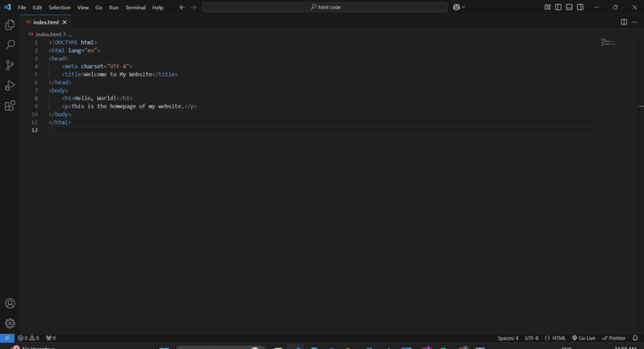
Task: Click the 'html code' command center search box
Action: 325,8
